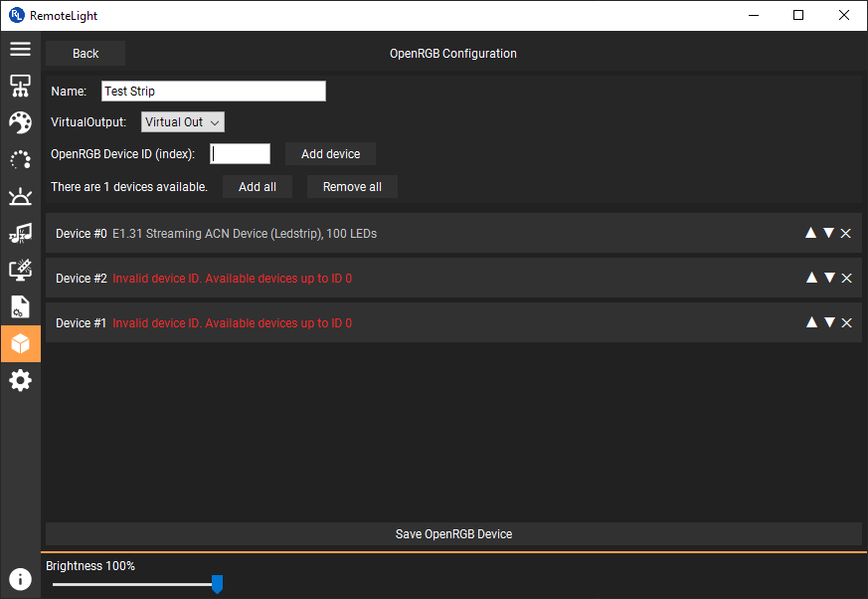Open the Scripts file icon in sidebar
Image resolution: width=868 pixels, height=599 pixels.
pos(21,307)
